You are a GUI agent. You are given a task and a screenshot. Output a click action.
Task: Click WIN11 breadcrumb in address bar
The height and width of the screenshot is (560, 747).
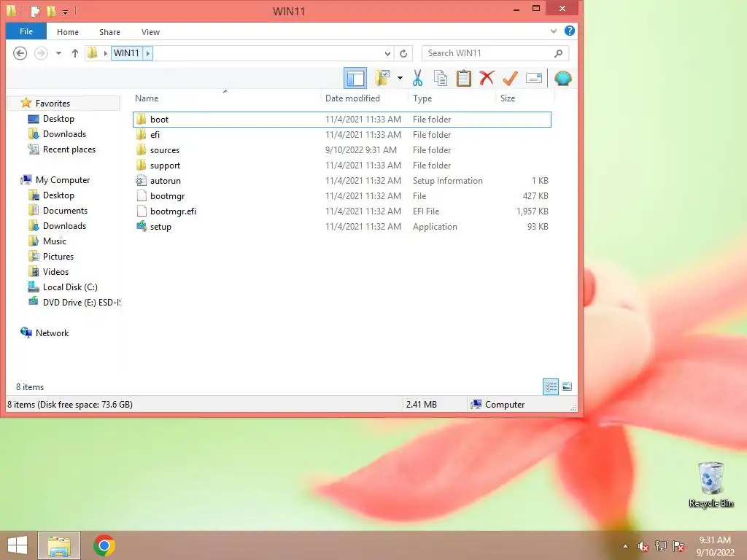click(x=126, y=52)
